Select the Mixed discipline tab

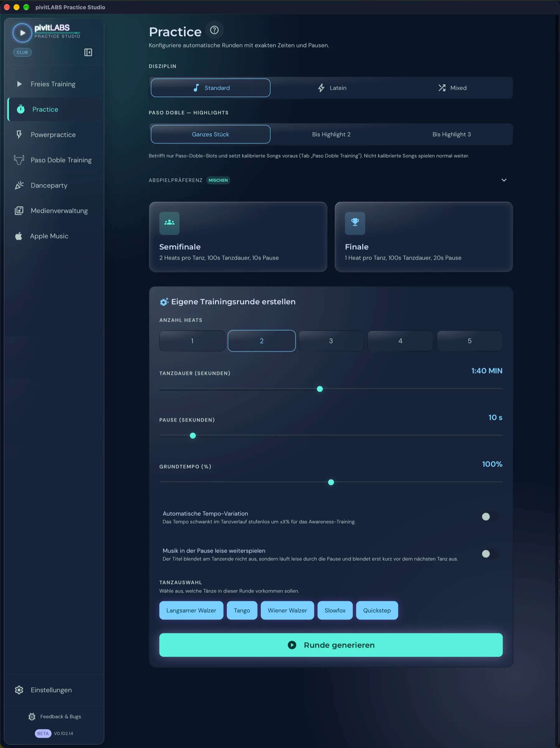point(452,88)
